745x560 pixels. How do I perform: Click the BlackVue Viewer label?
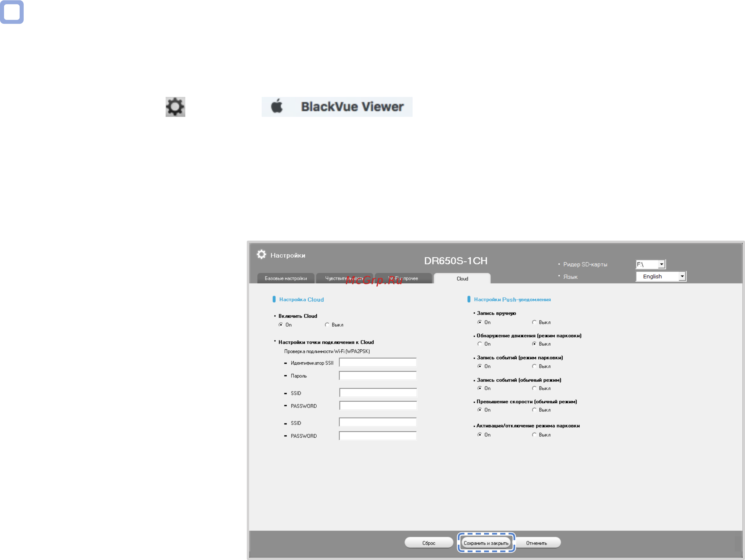[352, 107]
